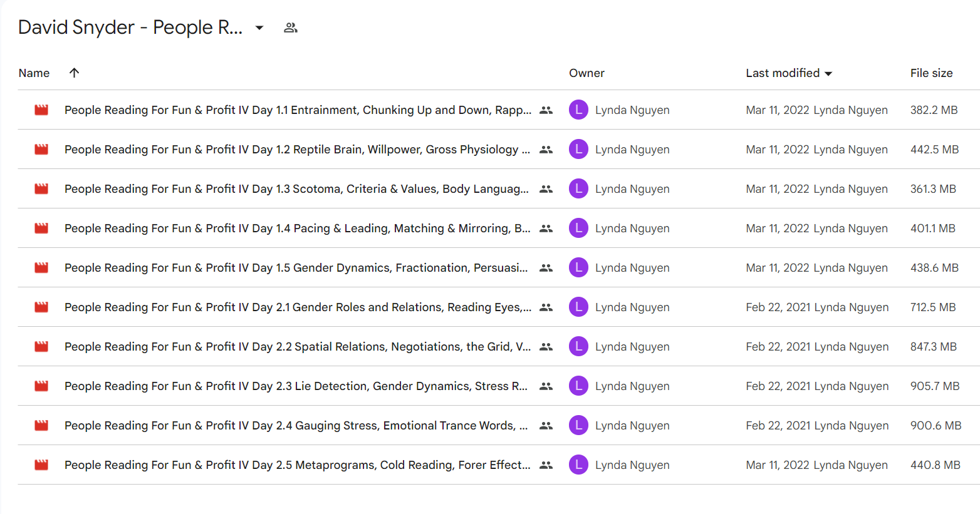Select file Day 2.2 Spatial Relations, Negotiations
This screenshot has height=514, width=980.
(x=298, y=347)
